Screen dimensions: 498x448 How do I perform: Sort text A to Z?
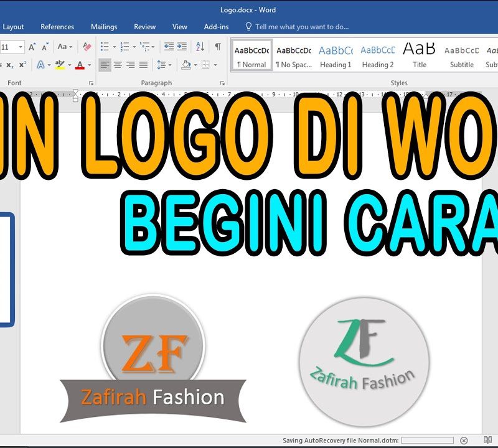tap(200, 47)
